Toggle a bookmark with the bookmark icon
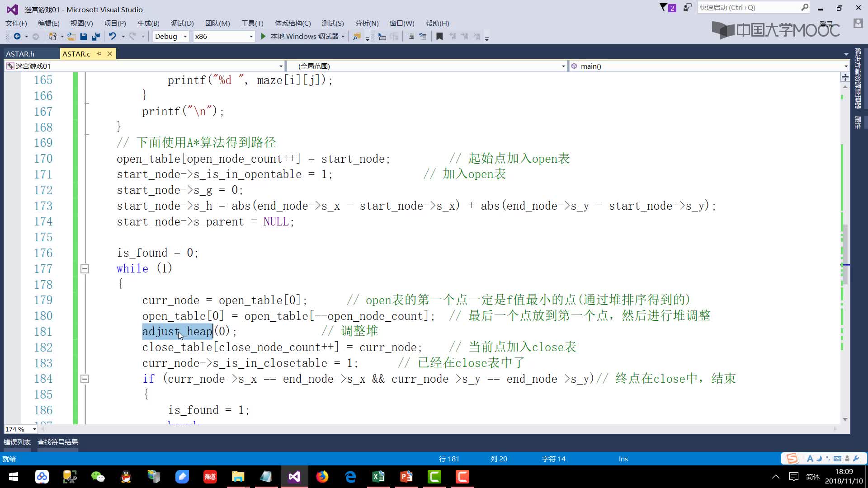The width and height of the screenshot is (868, 488). (x=439, y=36)
